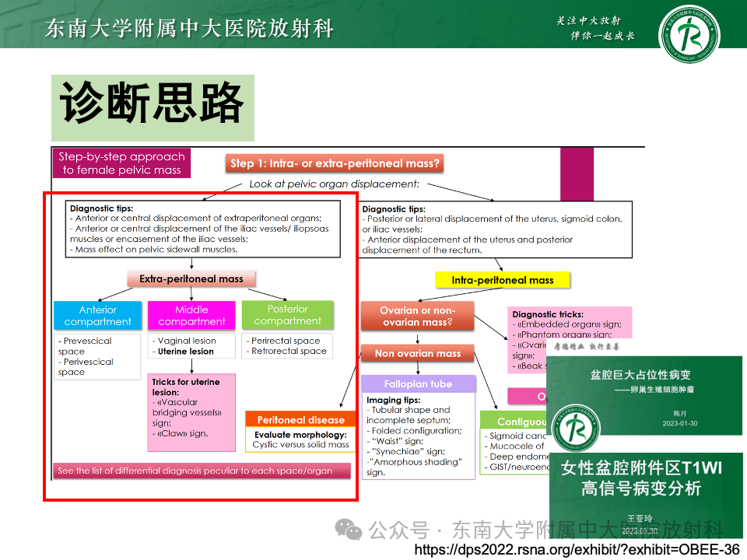Screen dimensions: 747x560
Task: Click the bold Uterine lesion entry
Action: 184,352
